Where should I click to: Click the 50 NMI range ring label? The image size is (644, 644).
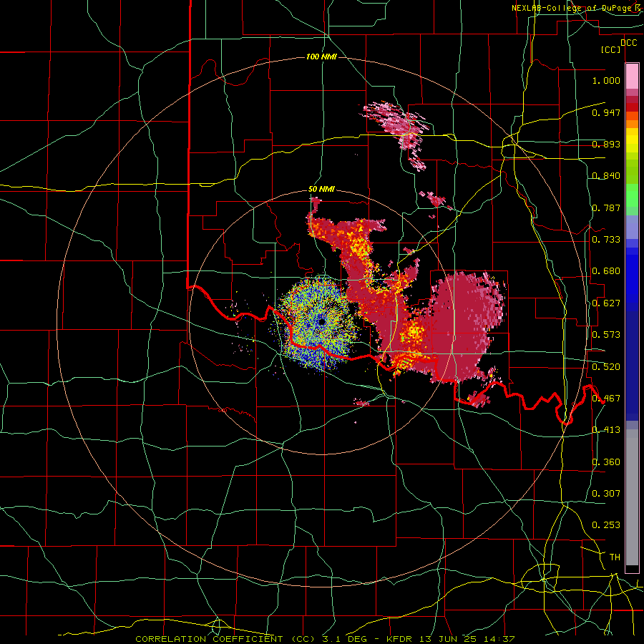pos(321,189)
